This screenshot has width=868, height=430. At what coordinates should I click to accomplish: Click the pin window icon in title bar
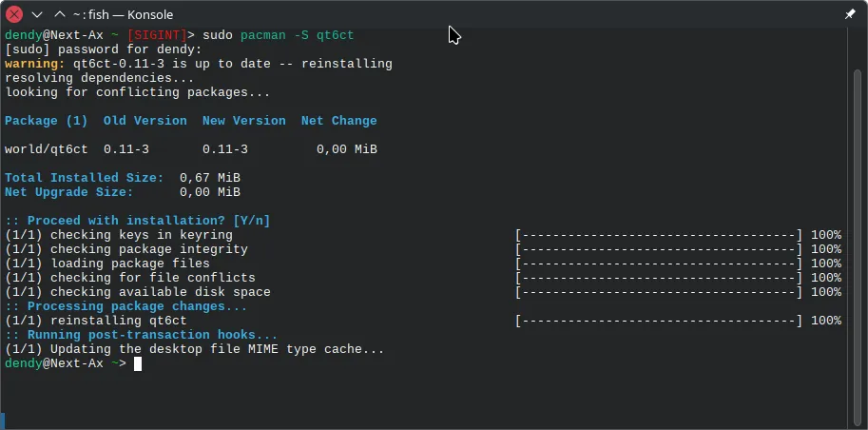850,14
